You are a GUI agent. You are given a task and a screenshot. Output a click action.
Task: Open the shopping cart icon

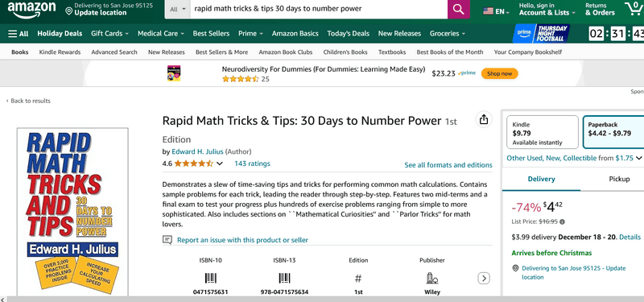(x=634, y=9)
